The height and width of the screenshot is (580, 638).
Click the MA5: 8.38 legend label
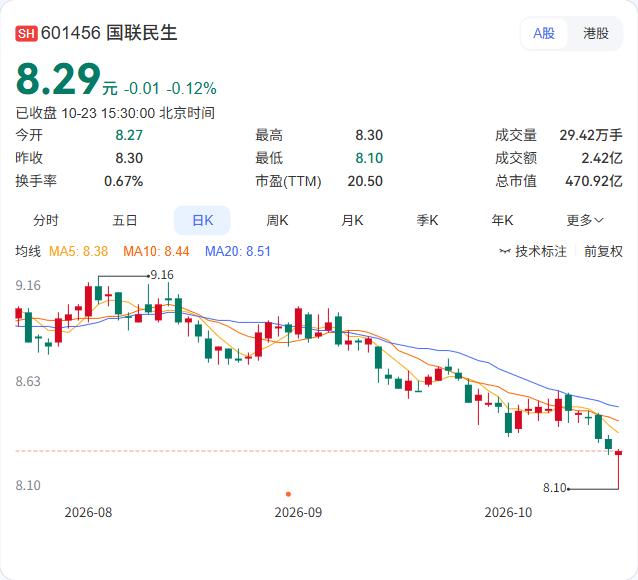(x=79, y=251)
